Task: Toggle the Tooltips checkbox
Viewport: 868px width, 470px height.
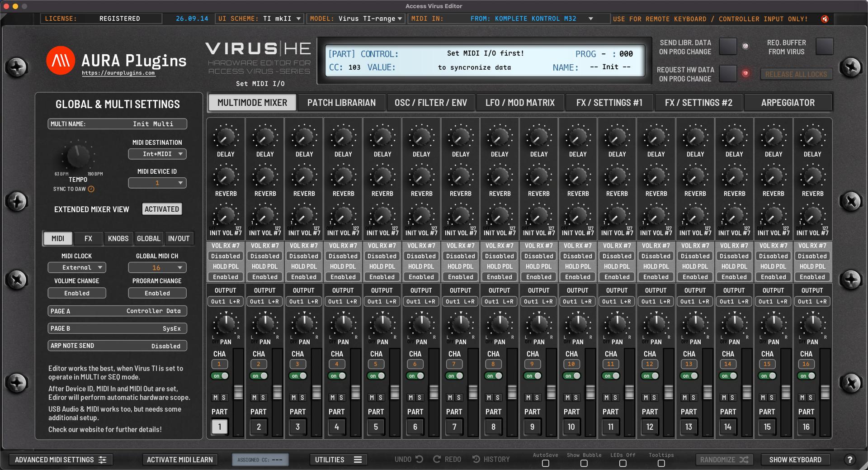Action: point(661,463)
